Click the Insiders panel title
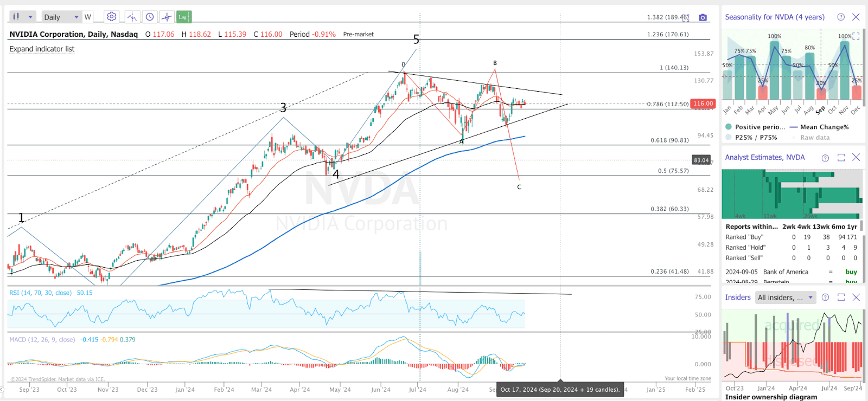 738,297
